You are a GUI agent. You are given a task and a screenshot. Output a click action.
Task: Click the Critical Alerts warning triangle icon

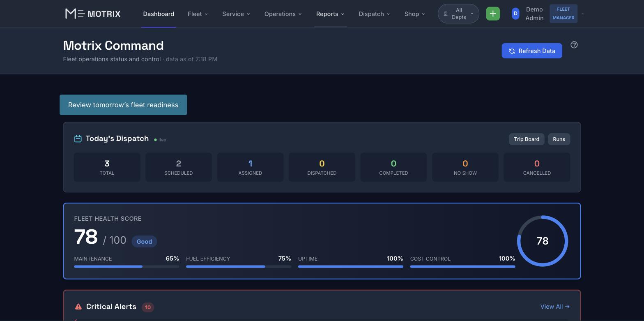click(x=78, y=307)
